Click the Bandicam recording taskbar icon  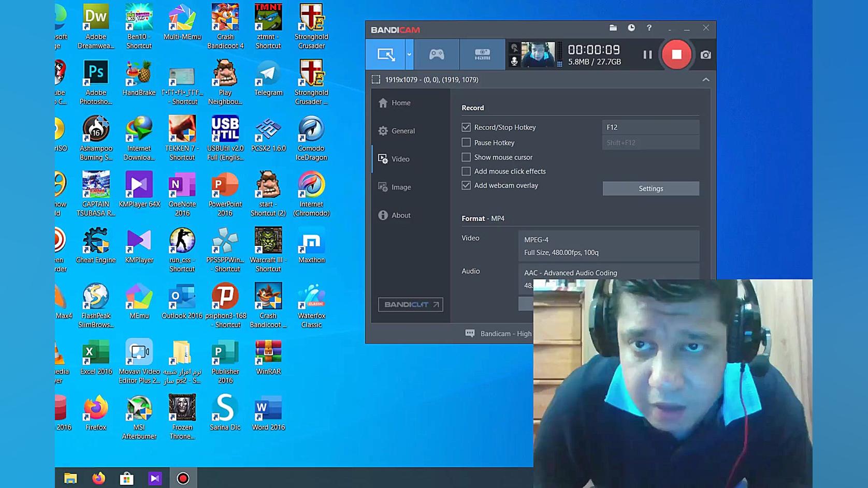pyautogui.click(x=183, y=478)
